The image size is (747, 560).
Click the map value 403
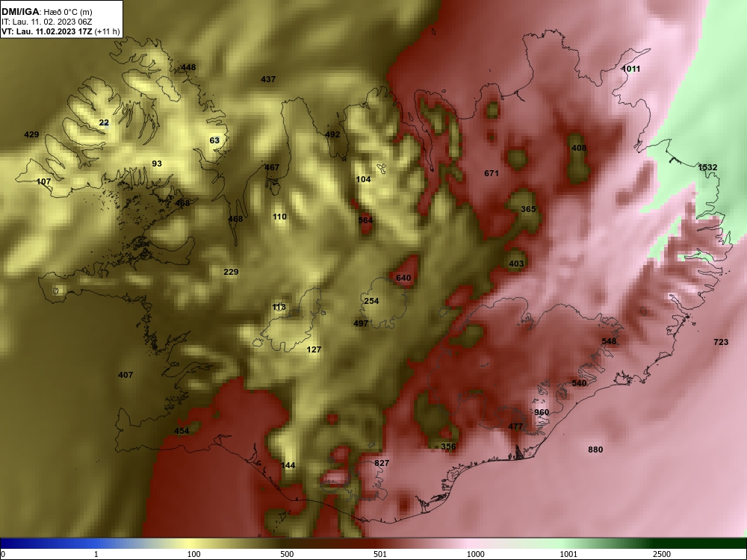click(x=516, y=264)
